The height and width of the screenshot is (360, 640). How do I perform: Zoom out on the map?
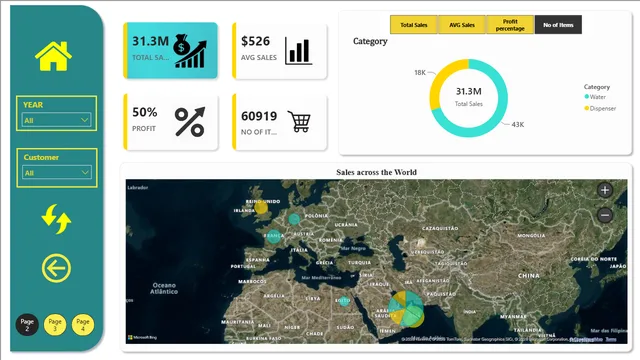[x=605, y=215]
